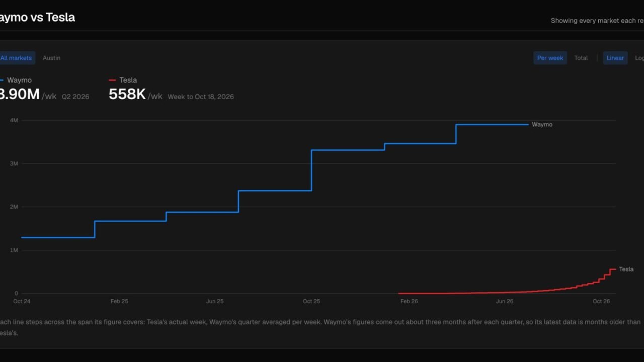Click the 558K Tesla weekly figure
Image resolution: width=644 pixels, height=362 pixels.
click(x=127, y=94)
